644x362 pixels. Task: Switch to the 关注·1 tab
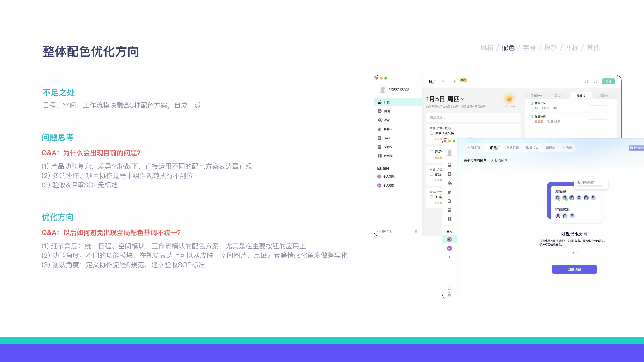click(558, 96)
